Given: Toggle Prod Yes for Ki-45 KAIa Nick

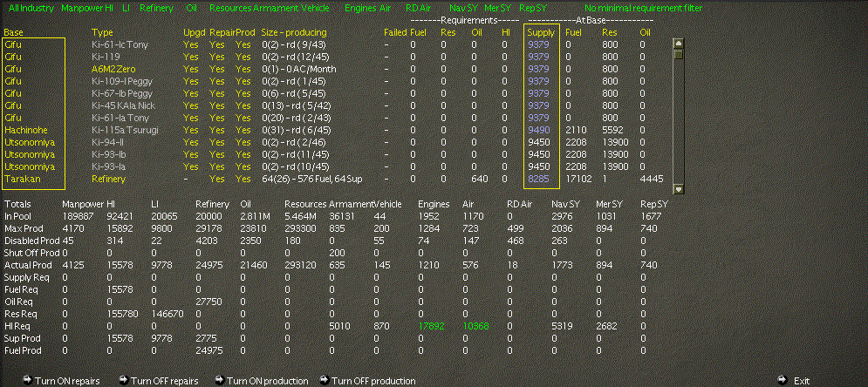Looking at the screenshot, I should click(243, 105).
